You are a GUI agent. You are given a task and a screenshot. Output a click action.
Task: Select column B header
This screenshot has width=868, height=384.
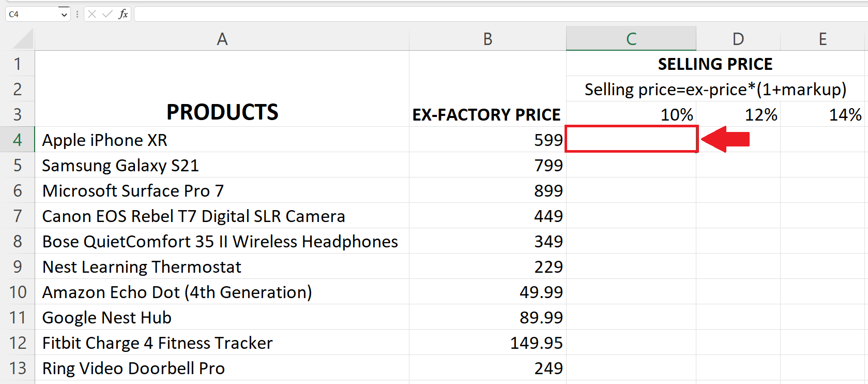click(x=488, y=39)
